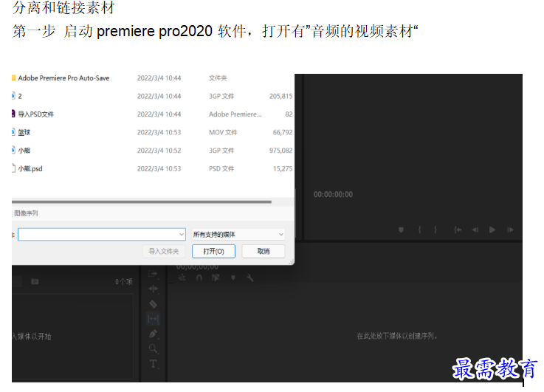Click the 在此处放下媒体以创建序列 timeline text
This screenshot has width=544, height=392.
click(x=396, y=336)
